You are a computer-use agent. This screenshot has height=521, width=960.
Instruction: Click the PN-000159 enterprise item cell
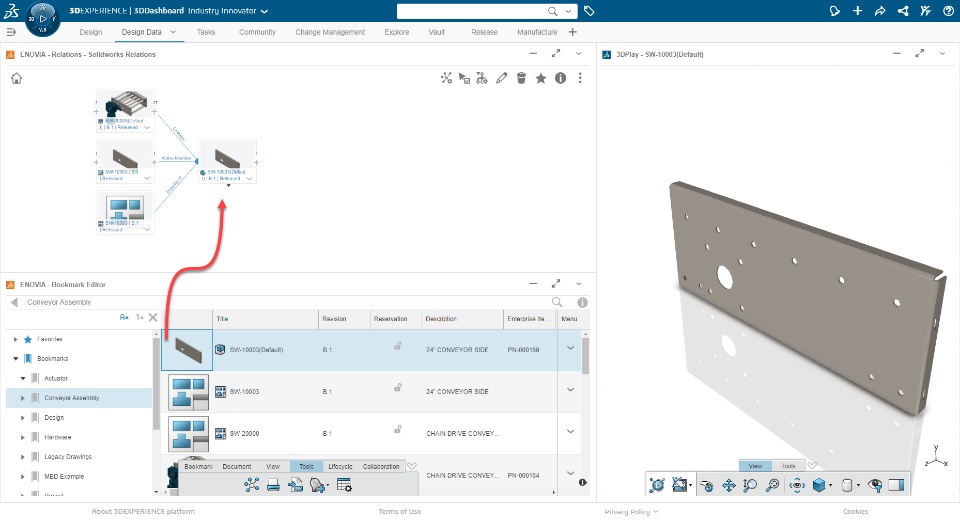point(523,350)
